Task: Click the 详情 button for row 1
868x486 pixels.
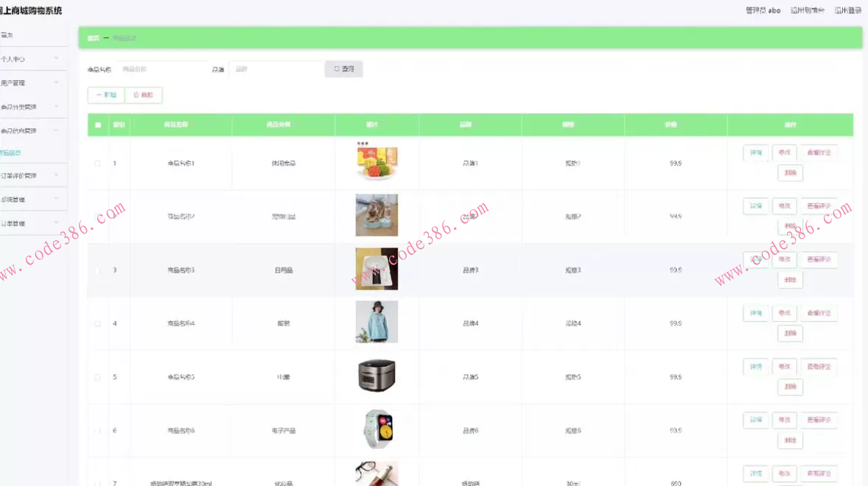Action: 755,152
